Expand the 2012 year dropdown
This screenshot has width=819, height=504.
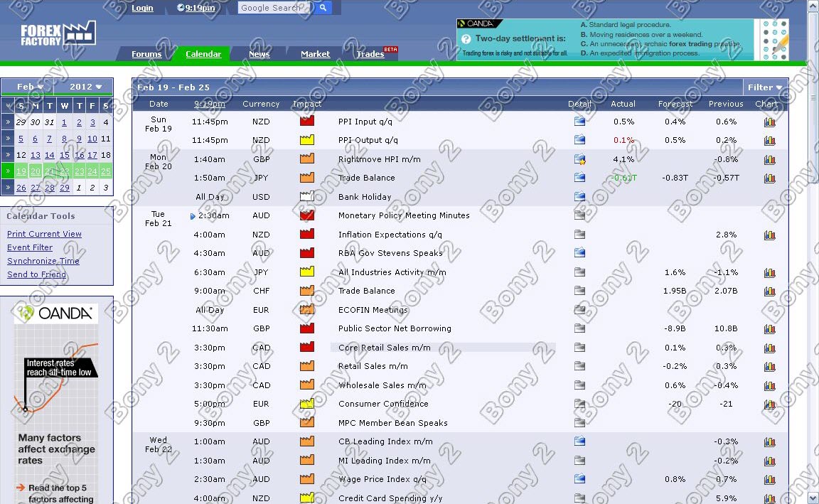pos(86,87)
